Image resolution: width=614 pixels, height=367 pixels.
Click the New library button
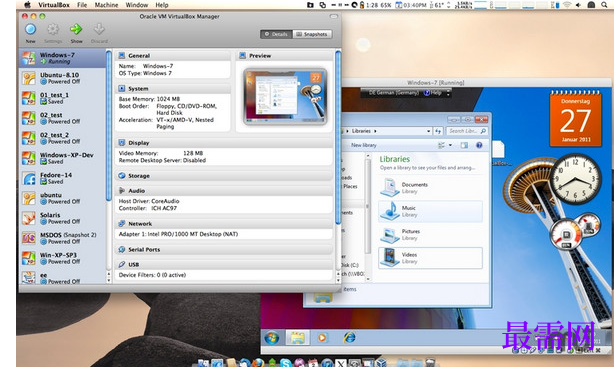coord(363,145)
